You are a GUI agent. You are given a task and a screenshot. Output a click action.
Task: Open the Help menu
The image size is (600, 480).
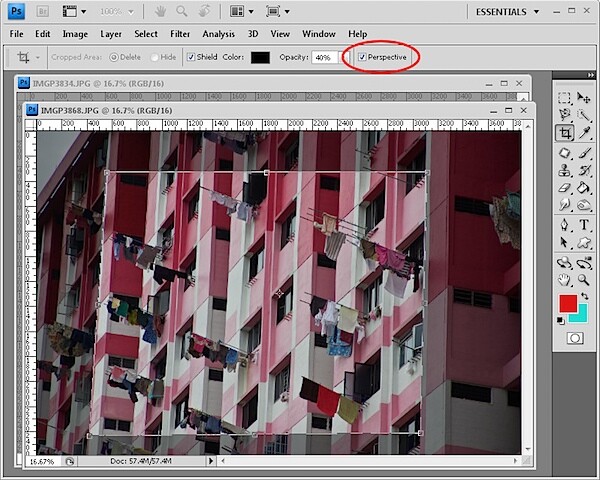tap(357, 34)
